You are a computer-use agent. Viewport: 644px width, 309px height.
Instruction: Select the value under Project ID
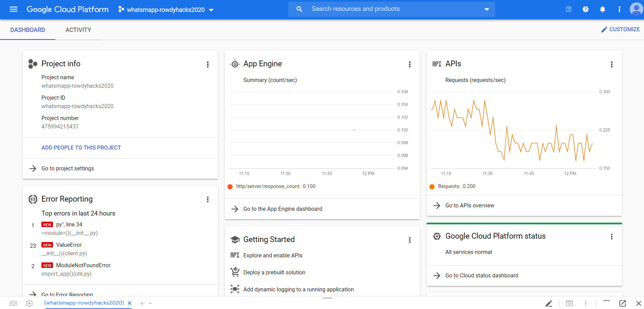pyautogui.click(x=77, y=106)
